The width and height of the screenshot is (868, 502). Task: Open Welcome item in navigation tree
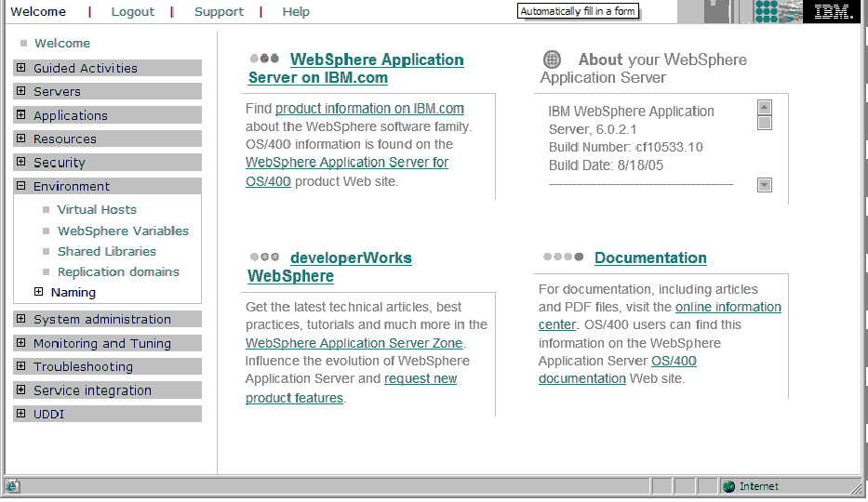(x=62, y=43)
